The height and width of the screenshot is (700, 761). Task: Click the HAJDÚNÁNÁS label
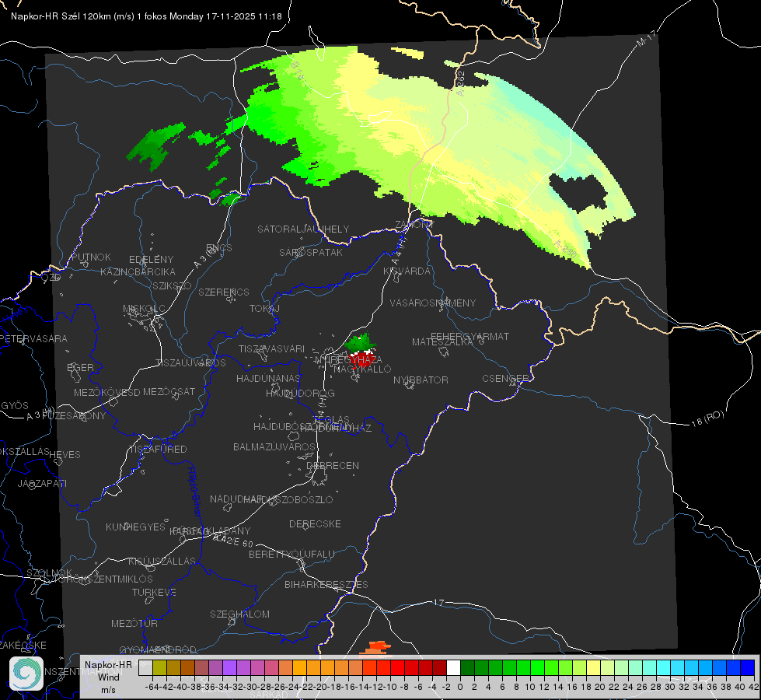268,378
